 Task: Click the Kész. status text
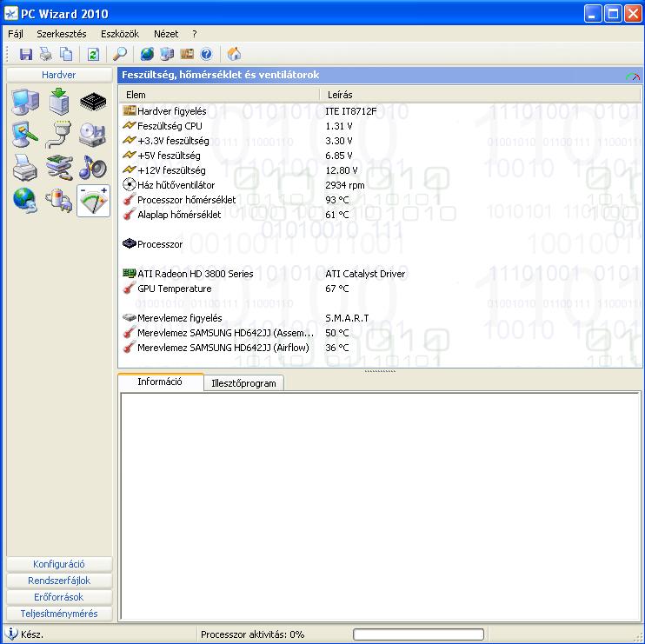tap(31, 634)
